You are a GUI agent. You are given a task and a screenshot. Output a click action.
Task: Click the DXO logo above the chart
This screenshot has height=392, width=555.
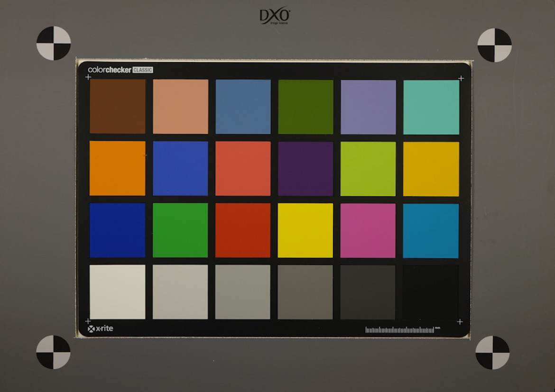275,17
